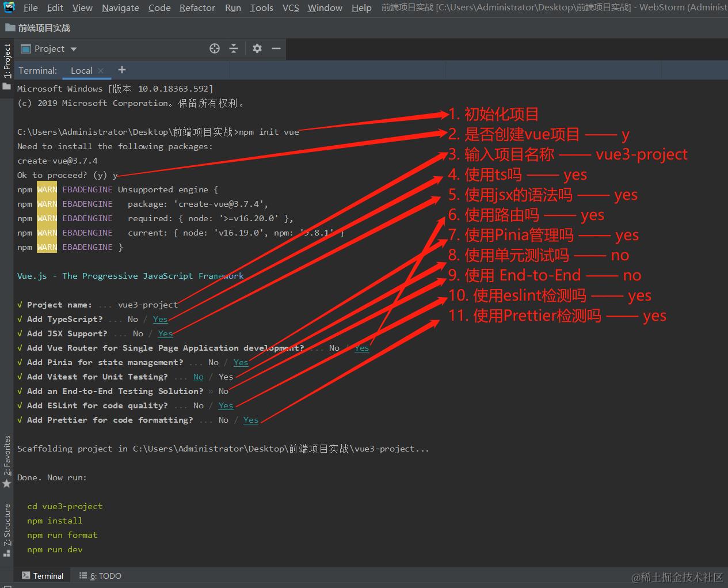Open the Refactor menu
The height and width of the screenshot is (588, 728).
point(197,7)
